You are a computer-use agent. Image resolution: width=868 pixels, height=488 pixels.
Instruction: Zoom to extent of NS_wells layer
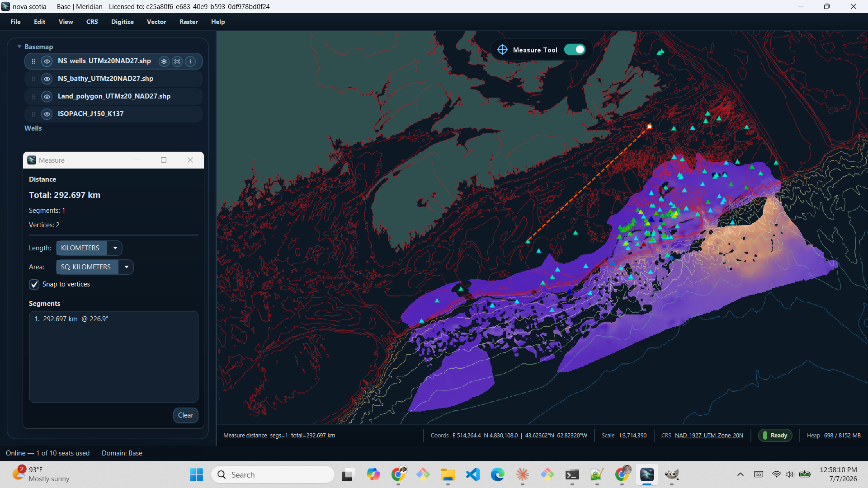(x=177, y=61)
